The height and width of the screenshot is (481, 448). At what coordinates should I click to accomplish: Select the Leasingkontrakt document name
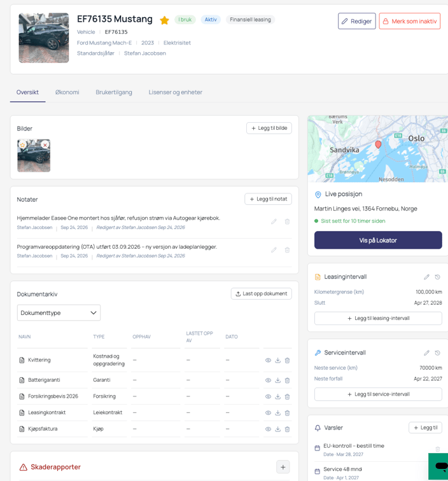click(47, 412)
